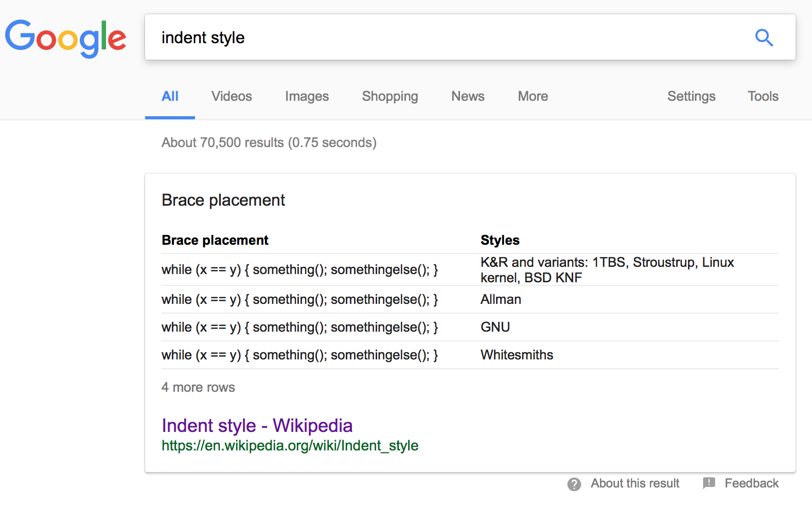Click 'About this result' text link

click(x=635, y=483)
